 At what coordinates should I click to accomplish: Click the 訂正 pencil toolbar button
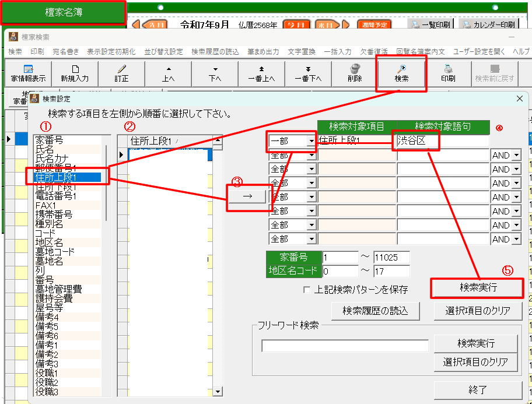click(121, 73)
